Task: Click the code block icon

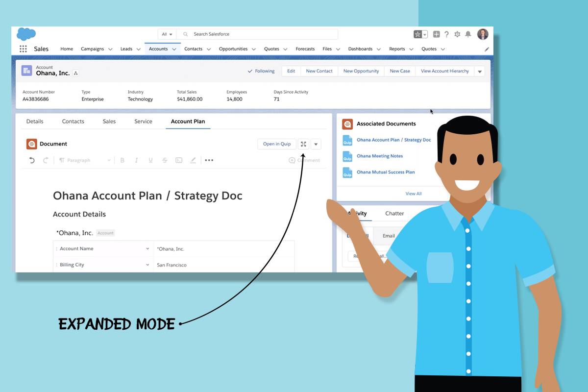Action: (179, 160)
